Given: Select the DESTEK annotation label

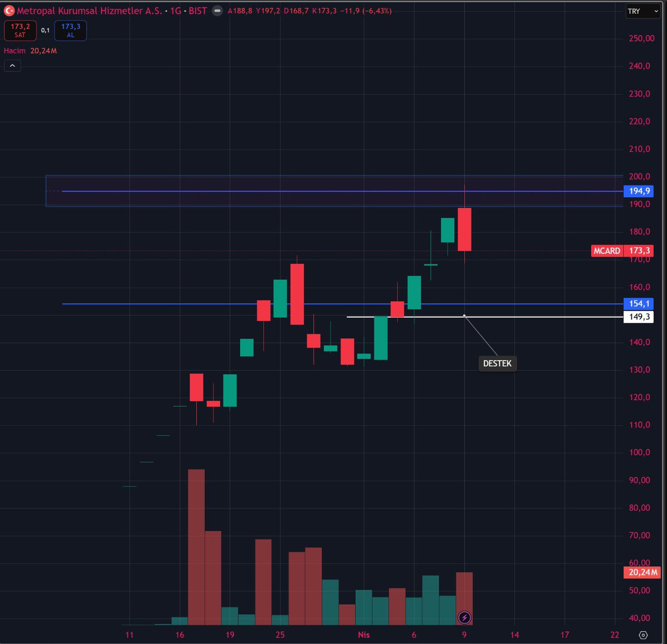Looking at the screenshot, I should click(x=497, y=363).
